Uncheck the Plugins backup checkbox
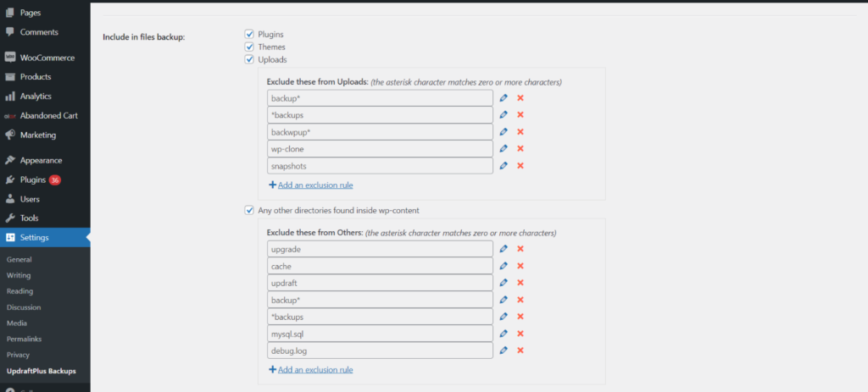The height and width of the screenshot is (392, 868). [249, 34]
